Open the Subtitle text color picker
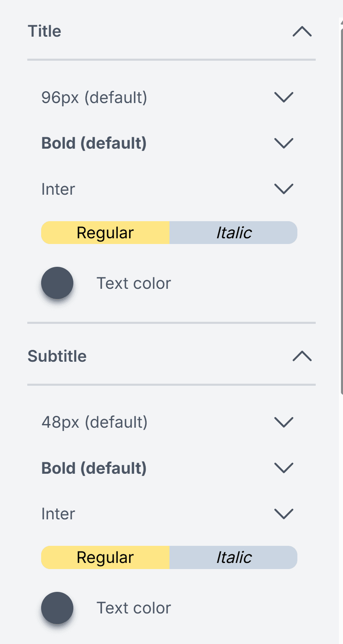 (x=57, y=607)
